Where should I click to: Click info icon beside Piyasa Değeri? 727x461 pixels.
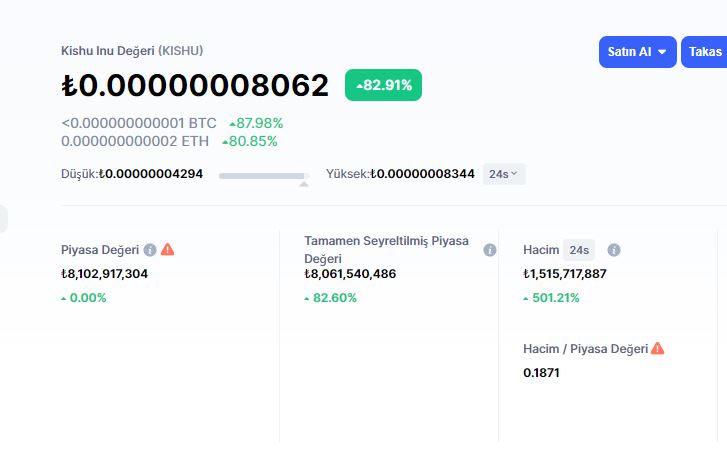tap(150, 250)
